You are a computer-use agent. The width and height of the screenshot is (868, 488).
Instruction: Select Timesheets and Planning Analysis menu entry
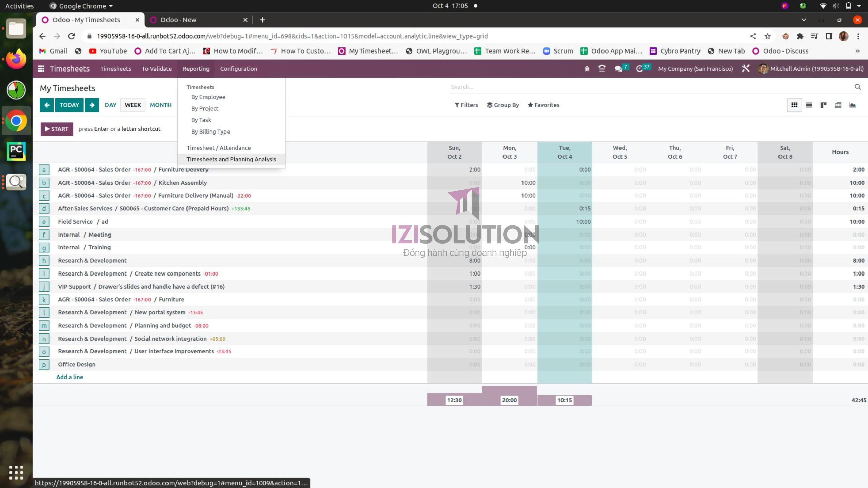(x=232, y=159)
